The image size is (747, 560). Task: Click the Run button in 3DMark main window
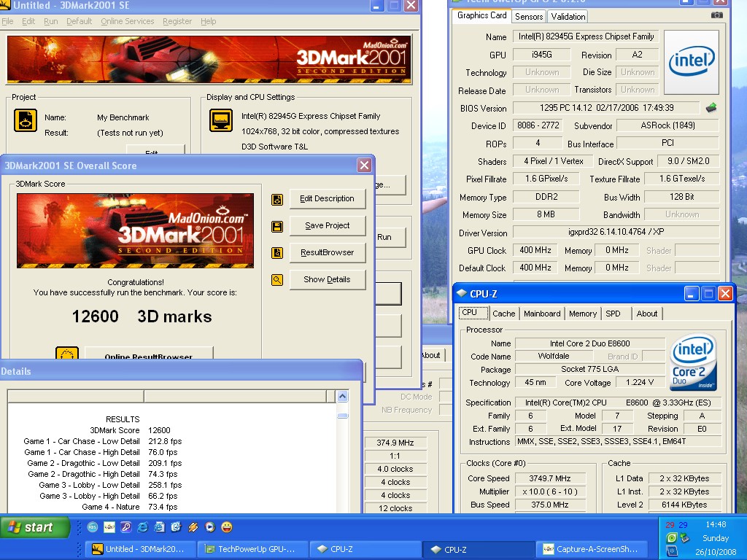tap(390, 237)
